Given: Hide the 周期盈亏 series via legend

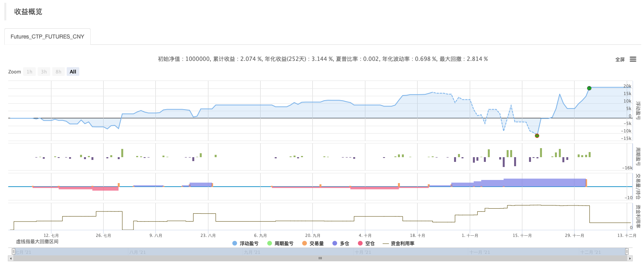Looking at the screenshot, I should pyautogui.click(x=280, y=244).
